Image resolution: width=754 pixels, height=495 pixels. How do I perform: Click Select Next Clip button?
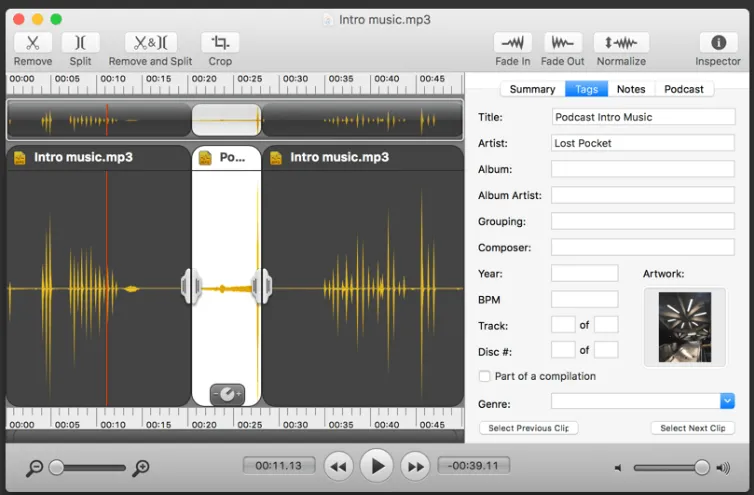693,428
